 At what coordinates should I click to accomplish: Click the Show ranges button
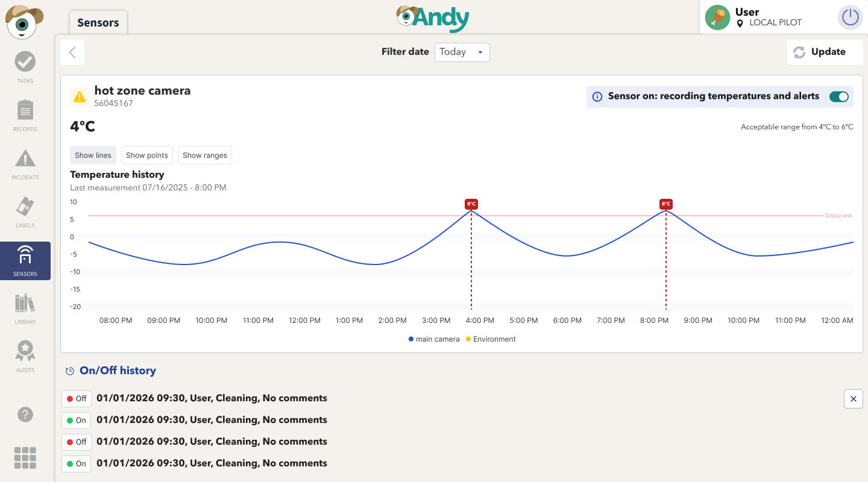pyautogui.click(x=205, y=155)
